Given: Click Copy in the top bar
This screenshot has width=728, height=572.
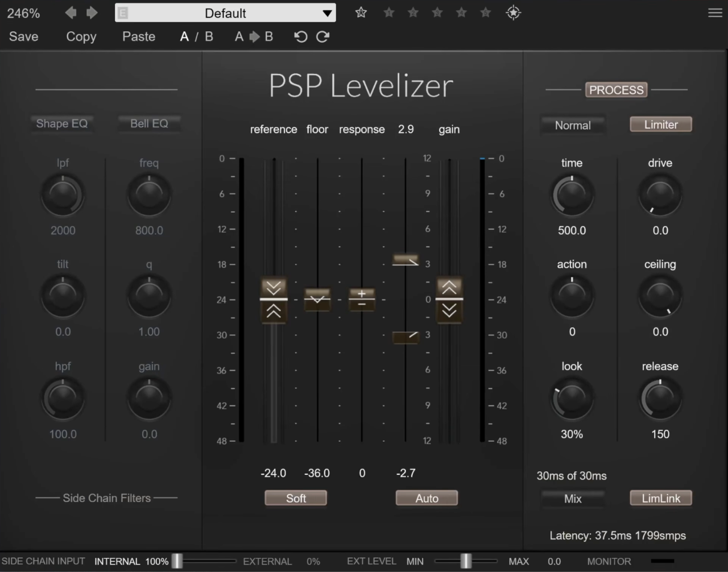Looking at the screenshot, I should (81, 36).
